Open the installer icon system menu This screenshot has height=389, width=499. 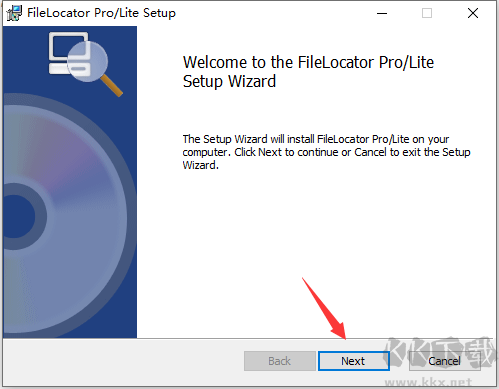click(x=14, y=13)
